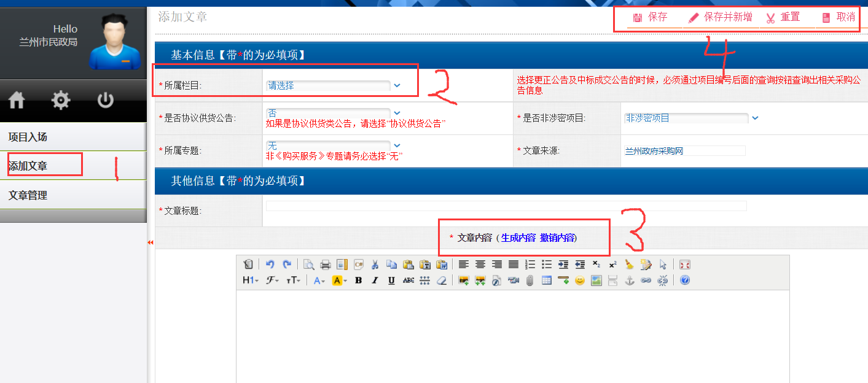Collapse sidebar with the red arrow handle
Screen dimensions: 868x383
(x=151, y=243)
